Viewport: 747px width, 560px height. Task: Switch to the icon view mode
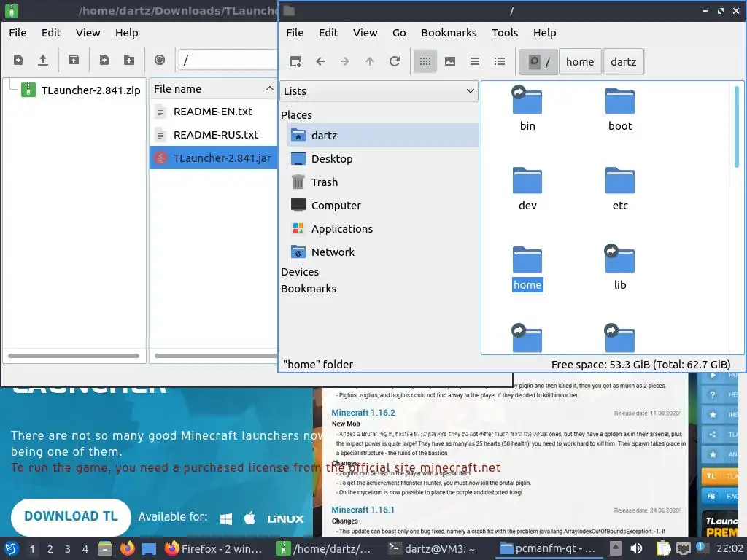point(425,61)
